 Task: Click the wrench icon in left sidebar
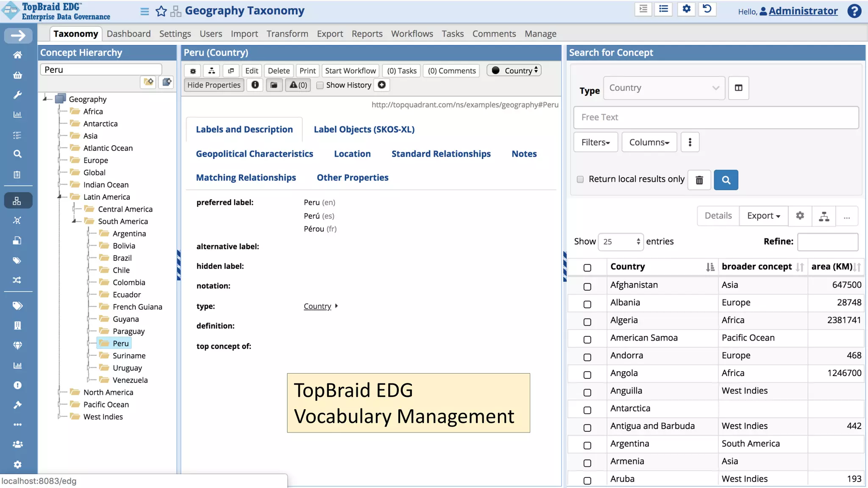[x=17, y=95]
